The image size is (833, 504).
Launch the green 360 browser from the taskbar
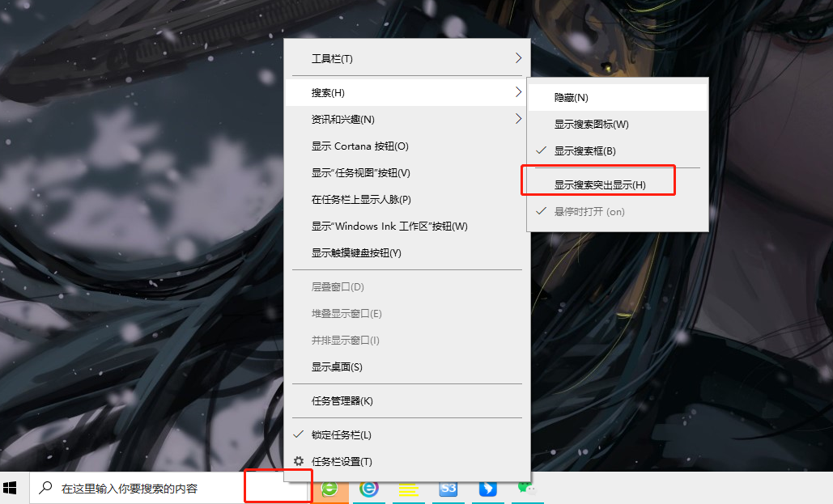[330, 489]
